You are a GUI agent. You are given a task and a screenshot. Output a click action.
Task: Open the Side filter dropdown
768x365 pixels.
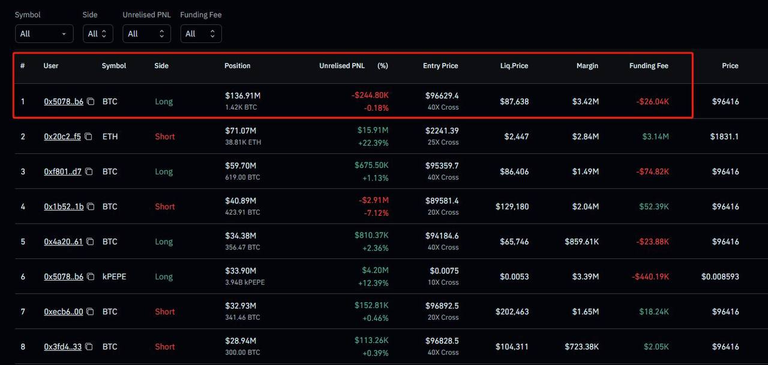coord(98,34)
